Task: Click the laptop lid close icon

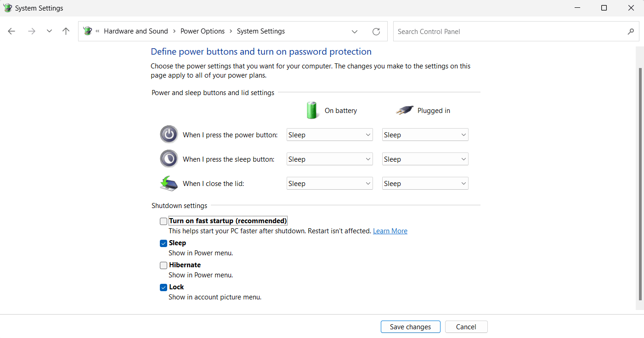Action: pos(169,183)
